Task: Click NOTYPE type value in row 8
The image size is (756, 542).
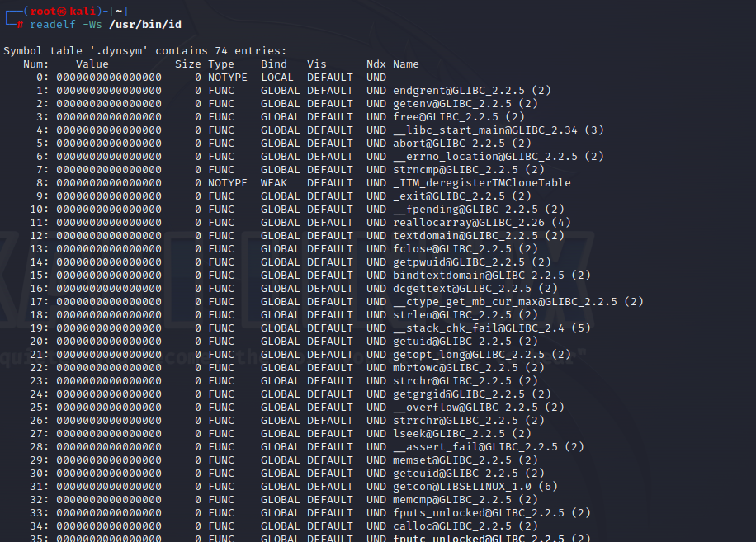Action: [228, 183]
